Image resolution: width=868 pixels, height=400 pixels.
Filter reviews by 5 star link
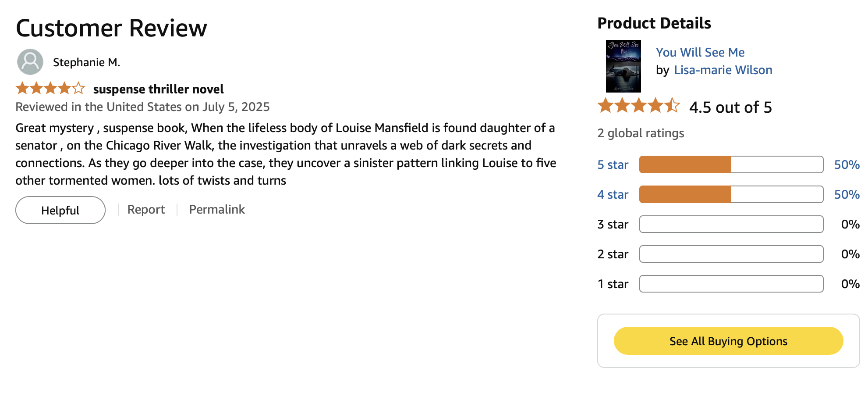click(x=613, y=164)
